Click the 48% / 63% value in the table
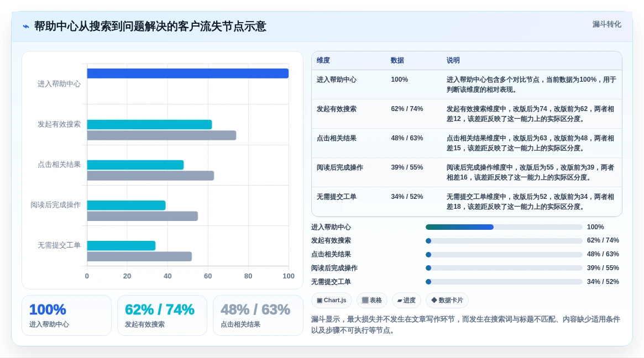This screenshot has width=644, height=358. tap(407, 138)
